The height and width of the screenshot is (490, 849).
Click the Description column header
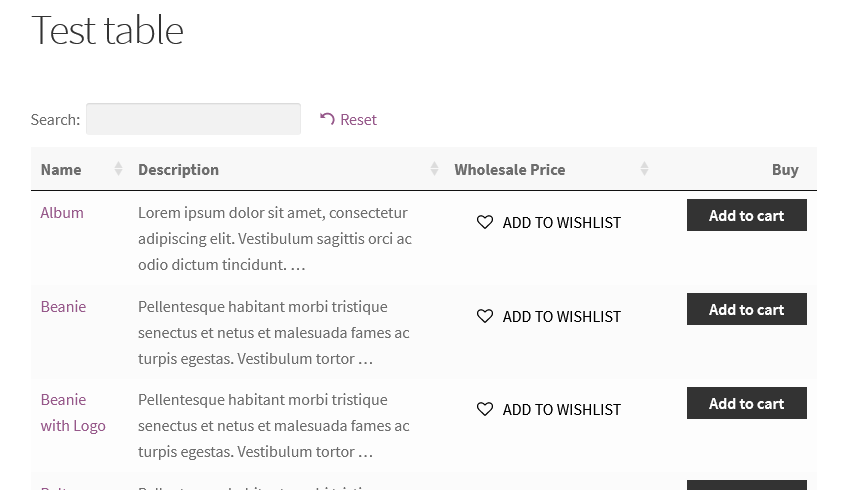tap(179, 169)
